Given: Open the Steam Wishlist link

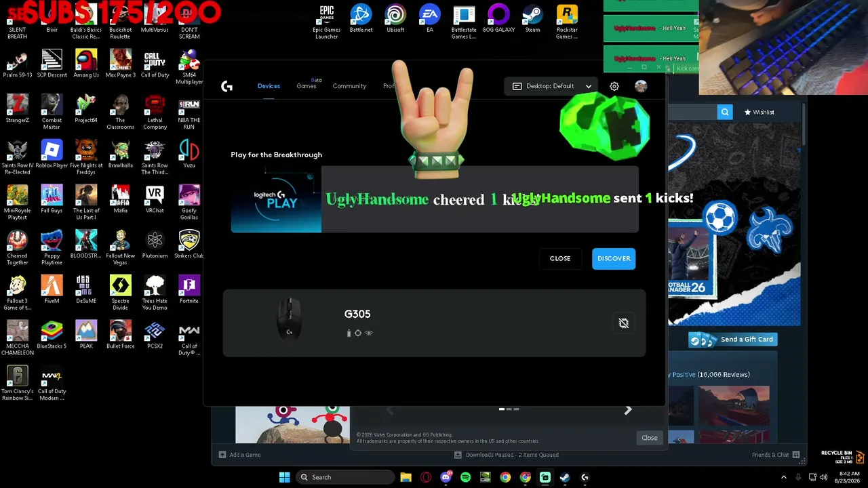Looking at the screenshot, I should pos(759,112).
